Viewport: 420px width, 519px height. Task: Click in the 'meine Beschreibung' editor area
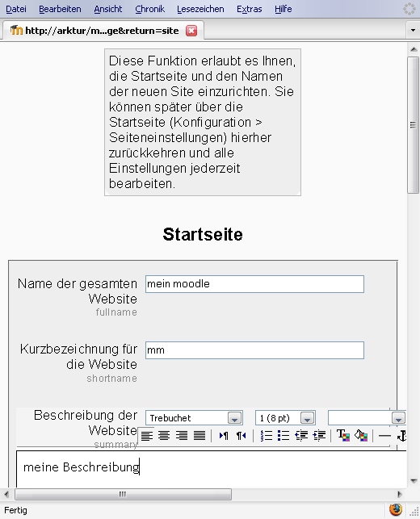click(212, 468)
